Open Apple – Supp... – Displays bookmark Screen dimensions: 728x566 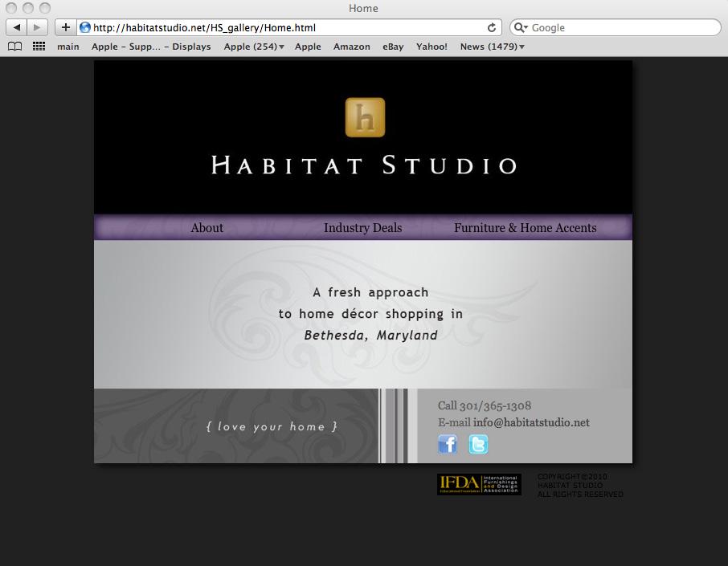[151, 47]
